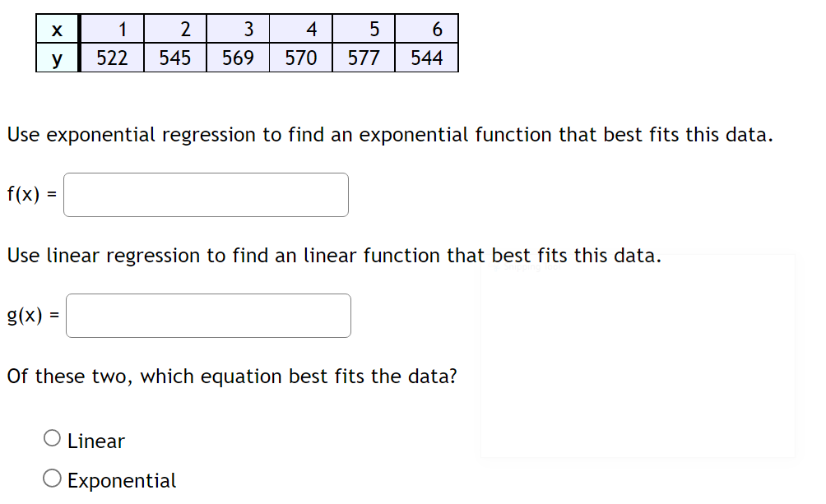Click the table cell containing 545
826x504 pixels.
pyautogui.click(x=174, y=58)
